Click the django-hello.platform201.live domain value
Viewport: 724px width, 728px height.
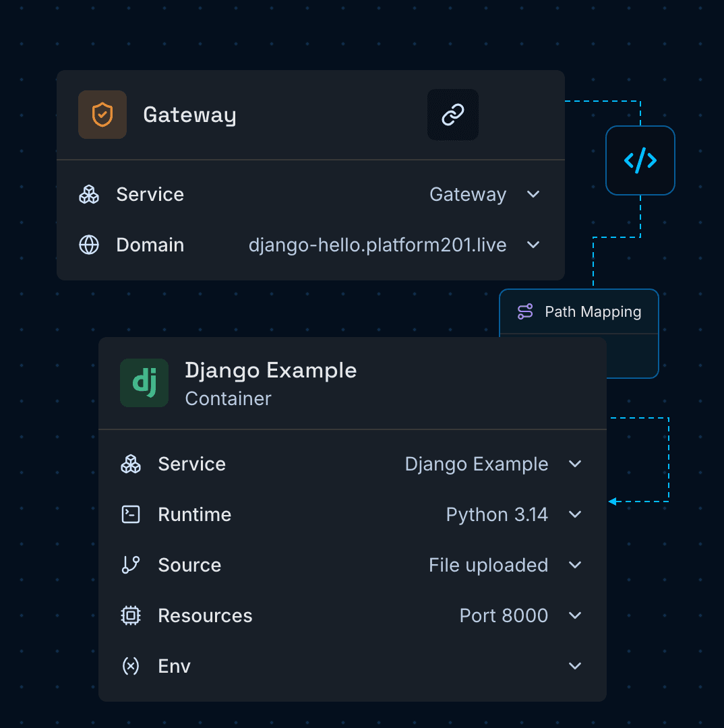(x=378, y=245)
